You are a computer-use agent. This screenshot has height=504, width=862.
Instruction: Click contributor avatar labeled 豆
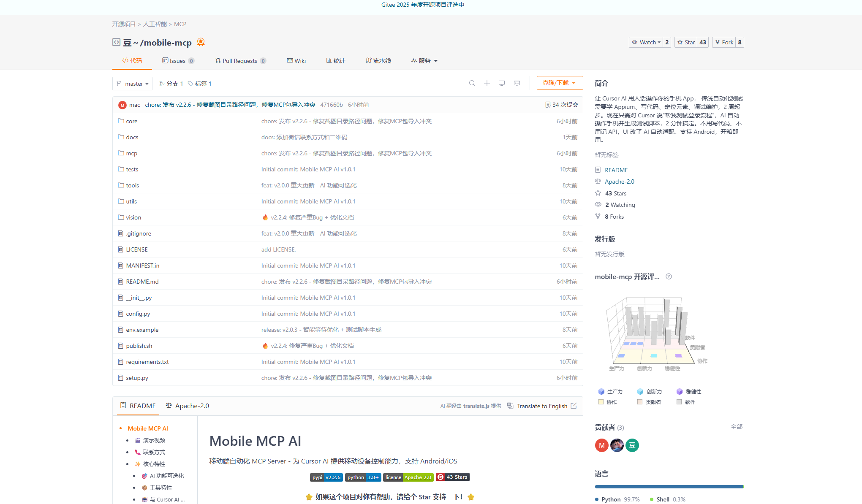[x=632, y=445]
